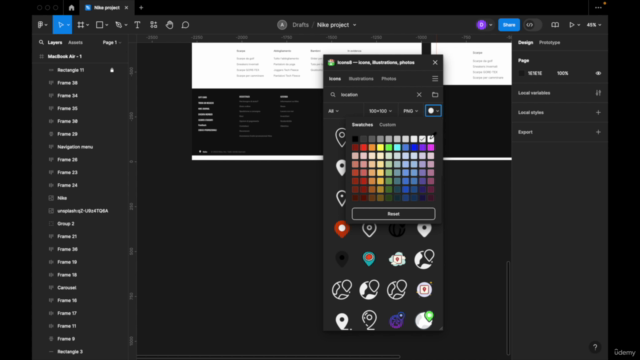Select the Comment tool
The image size is (640, 360).
click(x=185, y=25)
